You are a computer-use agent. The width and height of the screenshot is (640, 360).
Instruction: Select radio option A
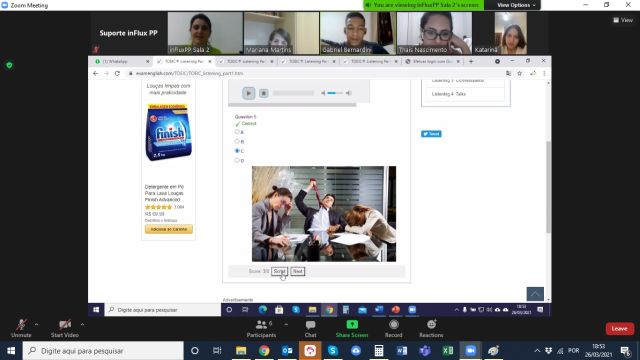[237, 132]
